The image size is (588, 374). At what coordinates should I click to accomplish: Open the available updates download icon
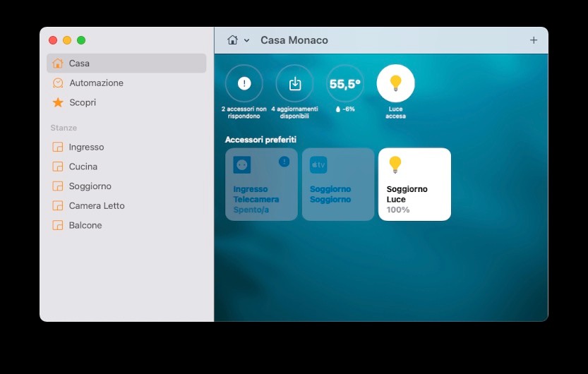point(295,84)
